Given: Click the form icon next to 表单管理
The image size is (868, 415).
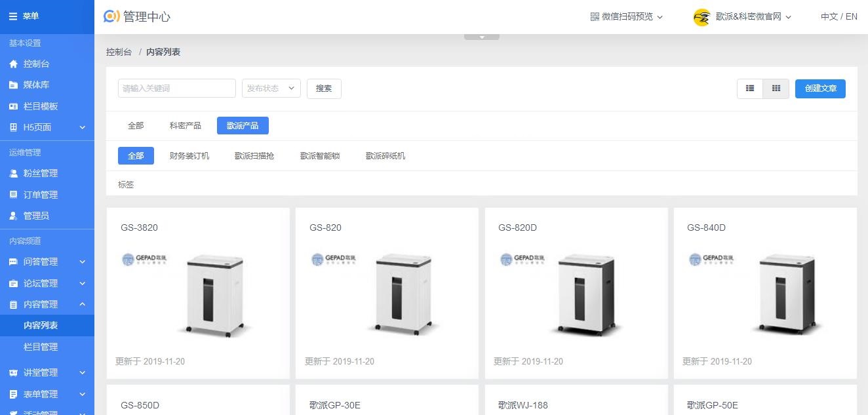Looking at the screenshot, I should (13, 394).
